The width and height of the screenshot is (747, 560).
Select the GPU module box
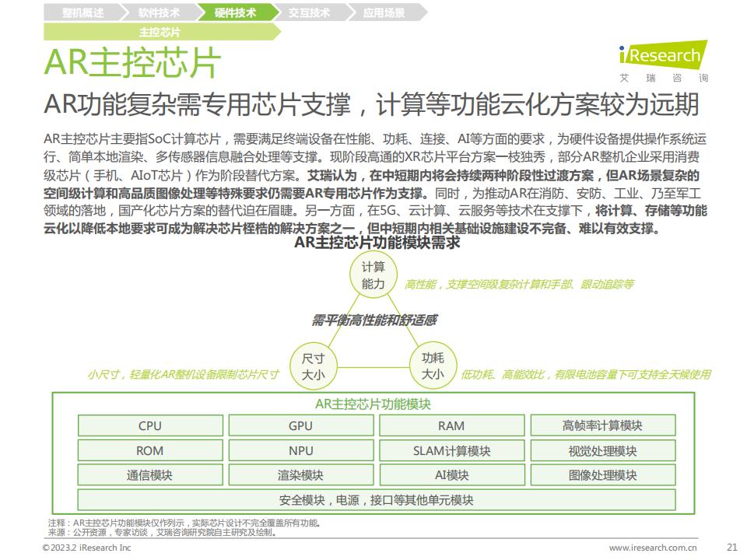click(x=300, y=425)
